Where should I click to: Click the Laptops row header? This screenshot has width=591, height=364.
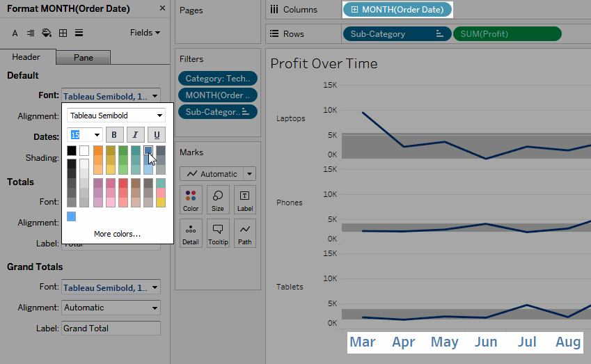290,118
